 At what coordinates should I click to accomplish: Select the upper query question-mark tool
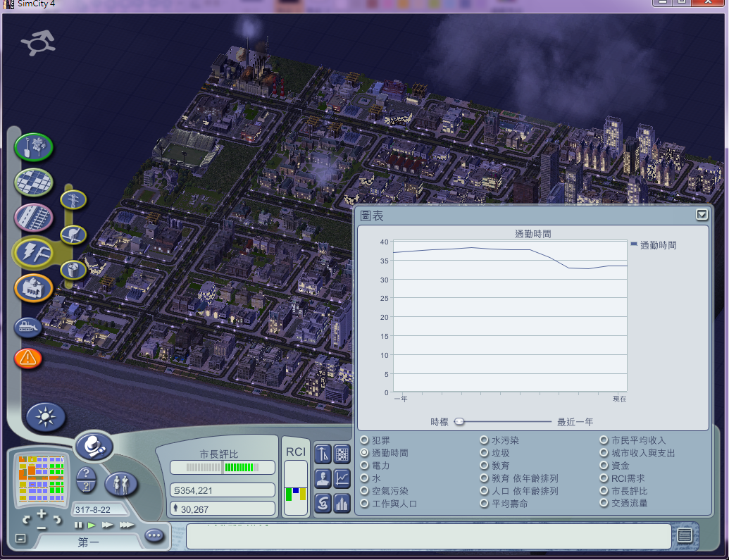86,473
